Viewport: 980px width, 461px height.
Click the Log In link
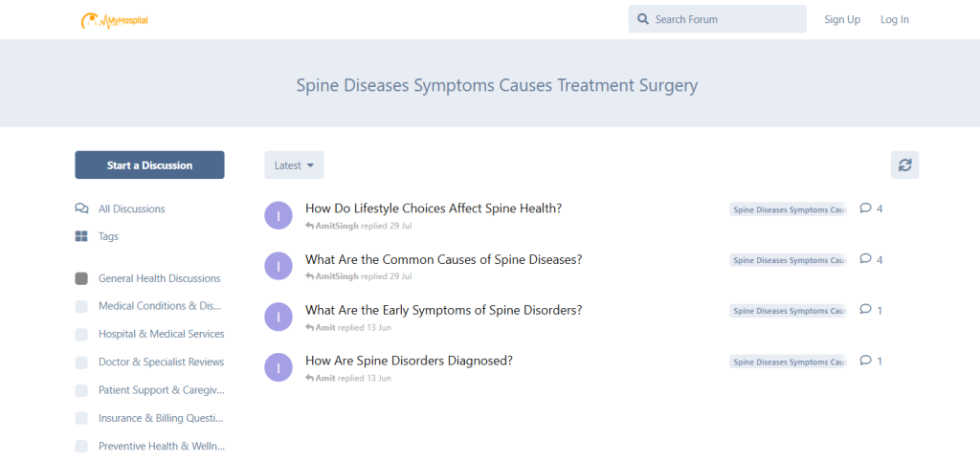(x=895, y=19)
